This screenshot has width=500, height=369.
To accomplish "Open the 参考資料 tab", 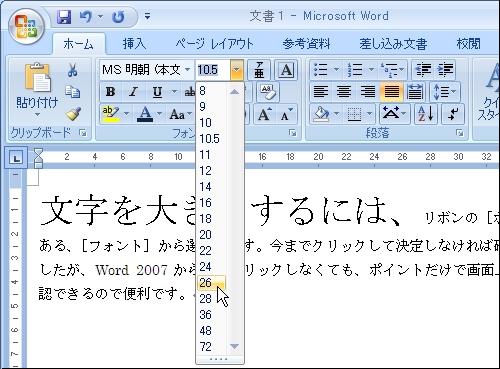I will 306,44.
